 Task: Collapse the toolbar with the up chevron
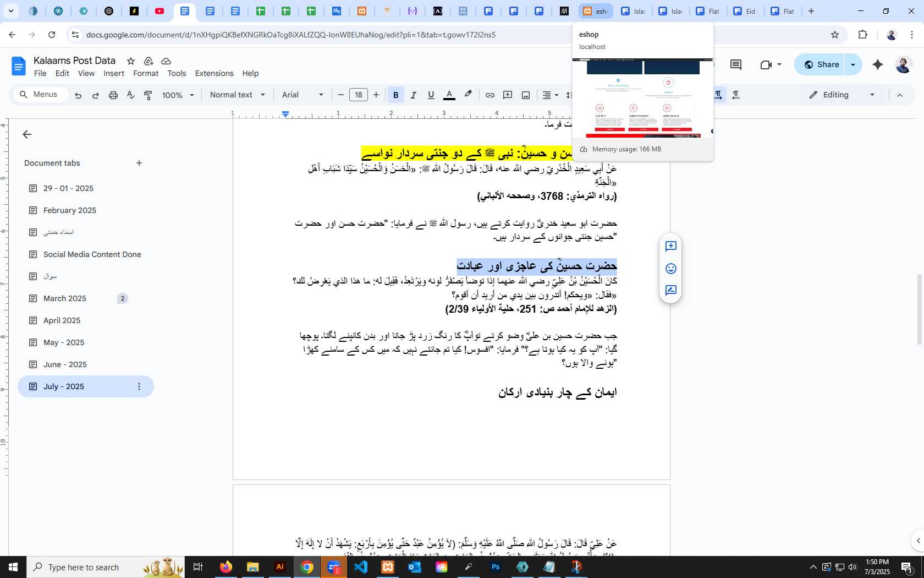coord(900,95)
